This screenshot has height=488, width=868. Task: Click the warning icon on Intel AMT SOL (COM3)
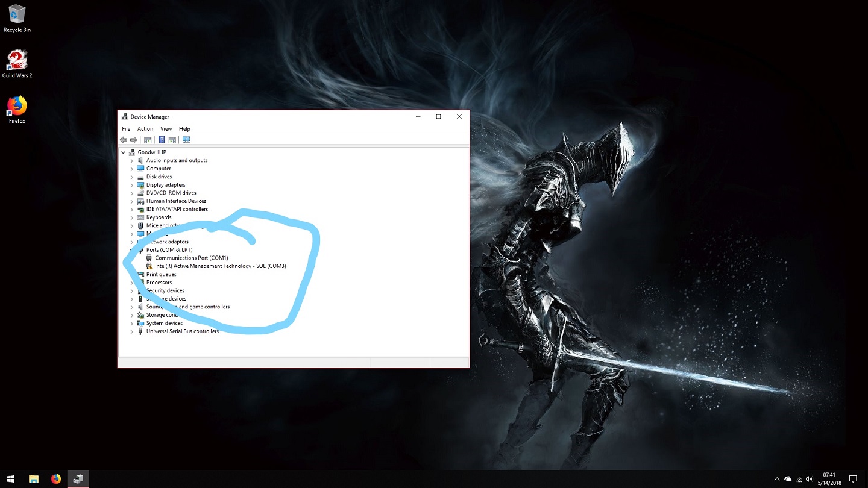(149, 266)
